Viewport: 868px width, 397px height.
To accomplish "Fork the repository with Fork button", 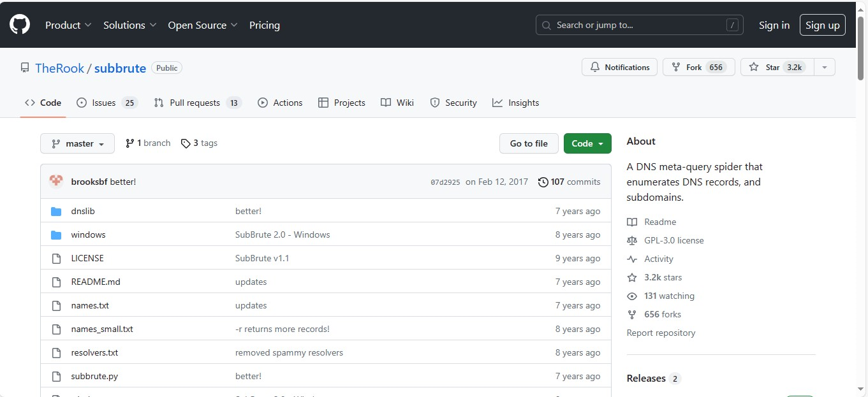I will click(699, 67).
